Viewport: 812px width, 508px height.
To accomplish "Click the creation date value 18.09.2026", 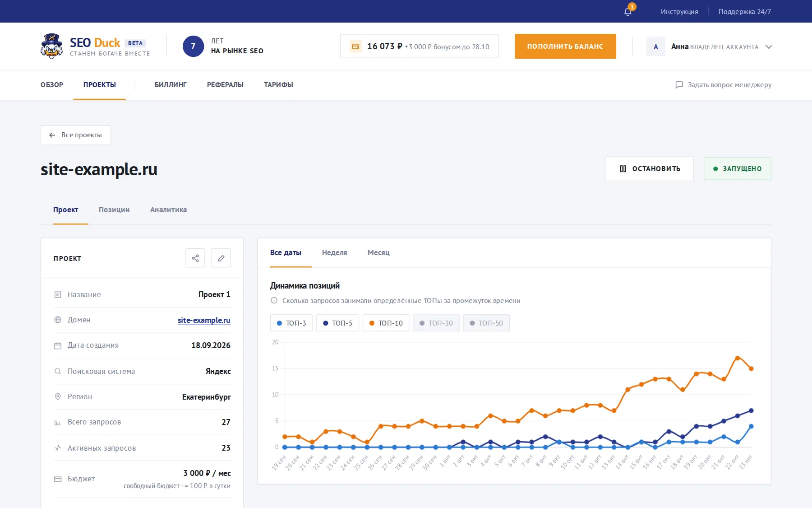I will pos(211,345).
